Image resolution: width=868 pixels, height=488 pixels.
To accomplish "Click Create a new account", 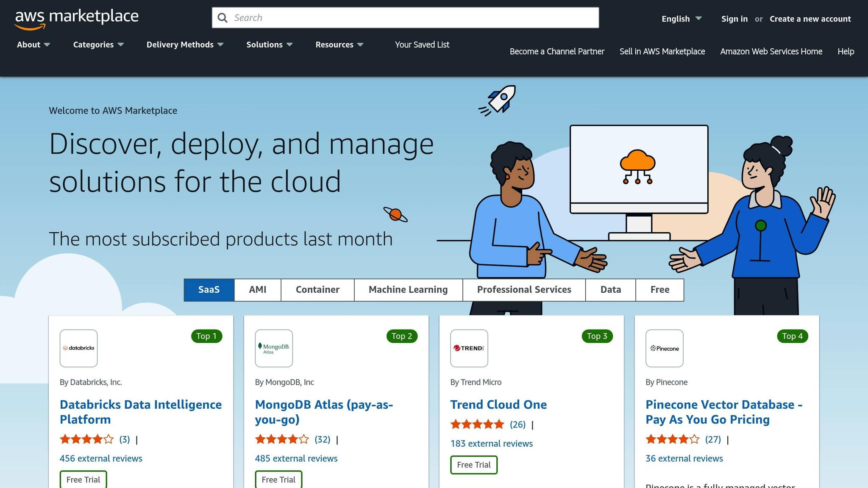I will [810, 19].
